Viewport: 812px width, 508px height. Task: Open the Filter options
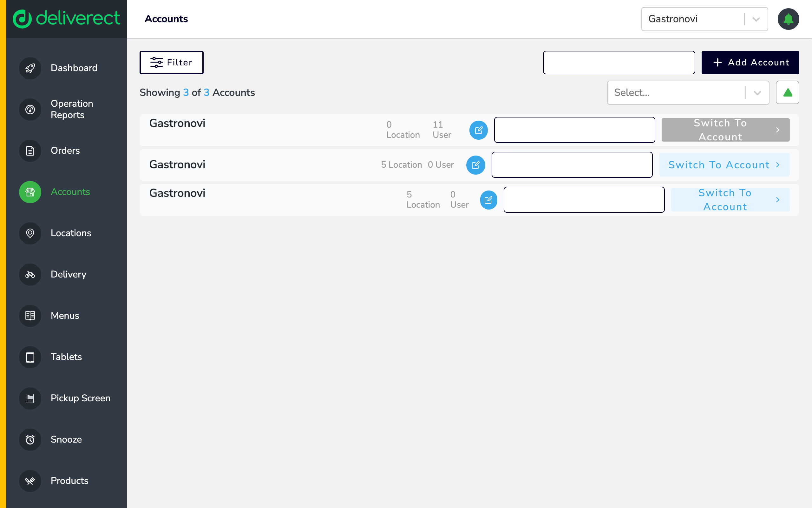(x=172, y=63)
